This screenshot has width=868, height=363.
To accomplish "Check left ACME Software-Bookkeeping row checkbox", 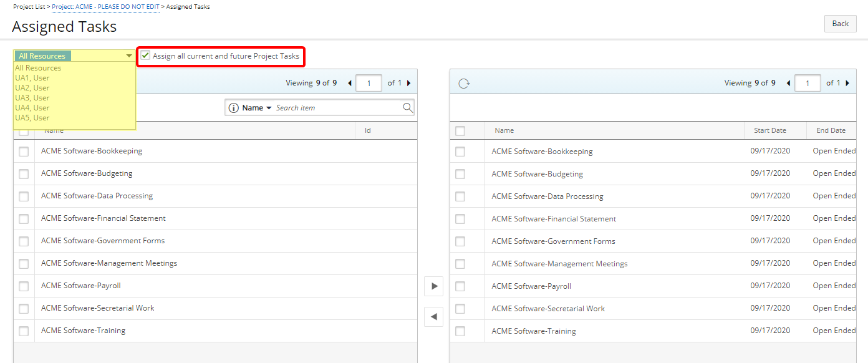I will pos(24,151).
